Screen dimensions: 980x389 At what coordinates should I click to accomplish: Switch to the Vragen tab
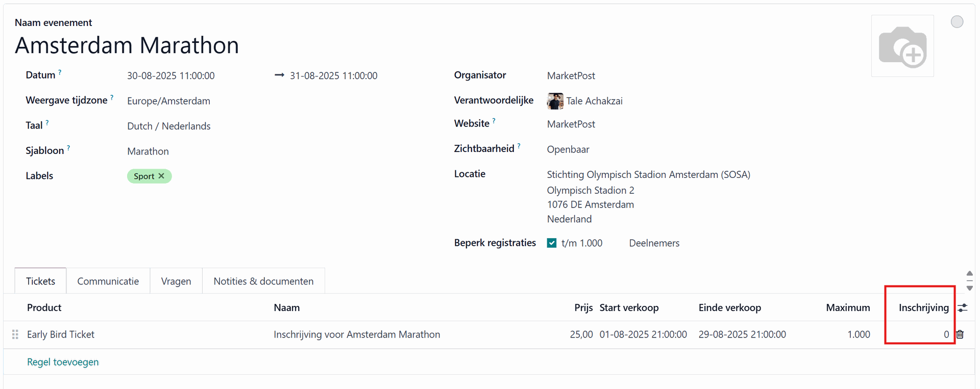coord(176,281)
